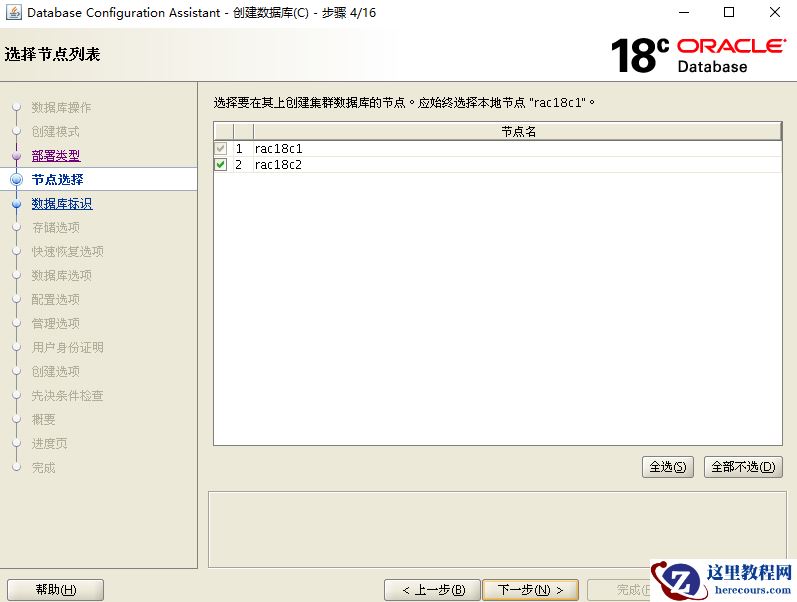Click the 完成 step label in sidebar
The height and width of the screenshot is (602, 797).
pos(43,467)
